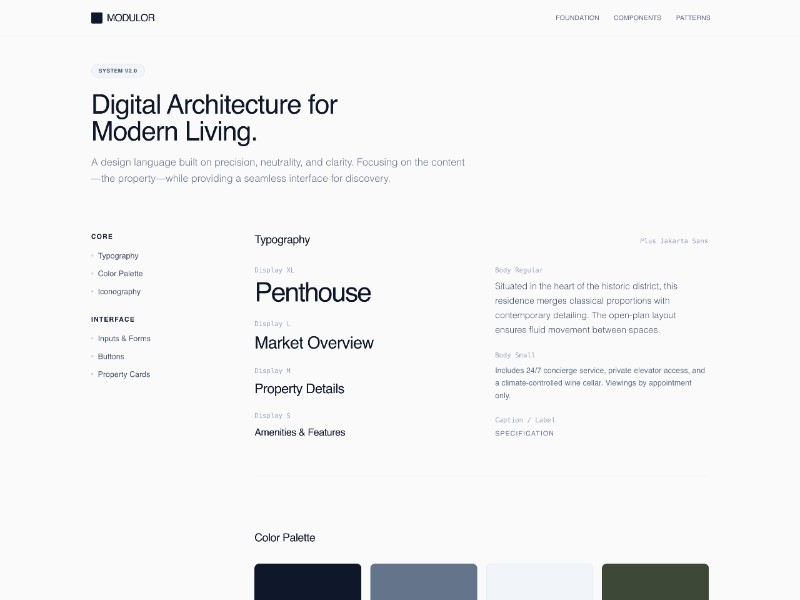
Task: Open Inputs & Forms in the Interface sidebar
Action: tap(124, 339)
